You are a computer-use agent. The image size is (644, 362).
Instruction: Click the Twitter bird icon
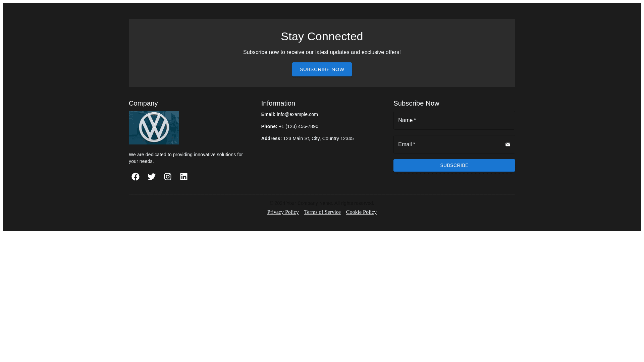click(x=152, y=177)
